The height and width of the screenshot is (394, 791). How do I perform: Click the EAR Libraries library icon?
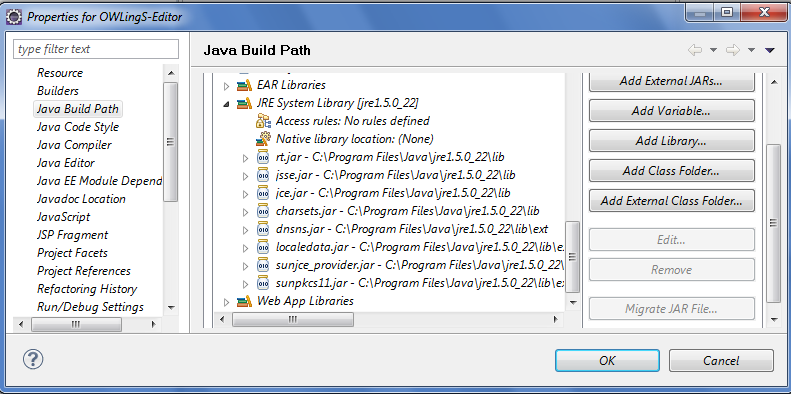click(x=244, y=85)
